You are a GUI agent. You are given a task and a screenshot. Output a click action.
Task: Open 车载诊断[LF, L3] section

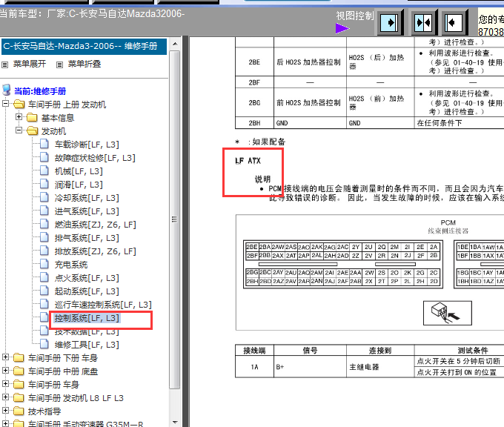coord(87,145)
